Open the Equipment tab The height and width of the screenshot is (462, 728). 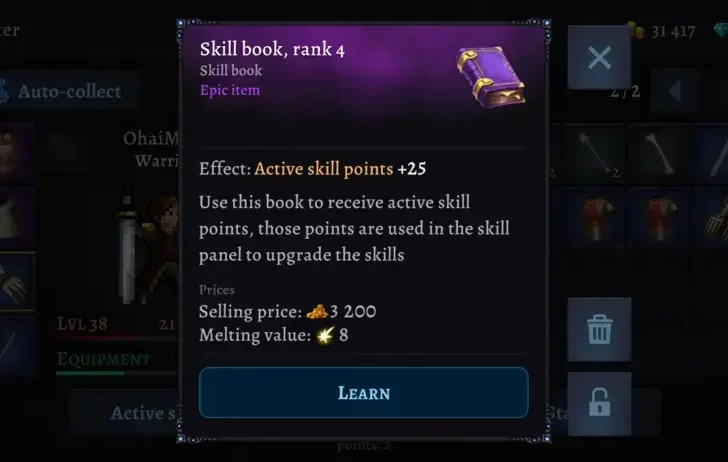click(103, 359)
